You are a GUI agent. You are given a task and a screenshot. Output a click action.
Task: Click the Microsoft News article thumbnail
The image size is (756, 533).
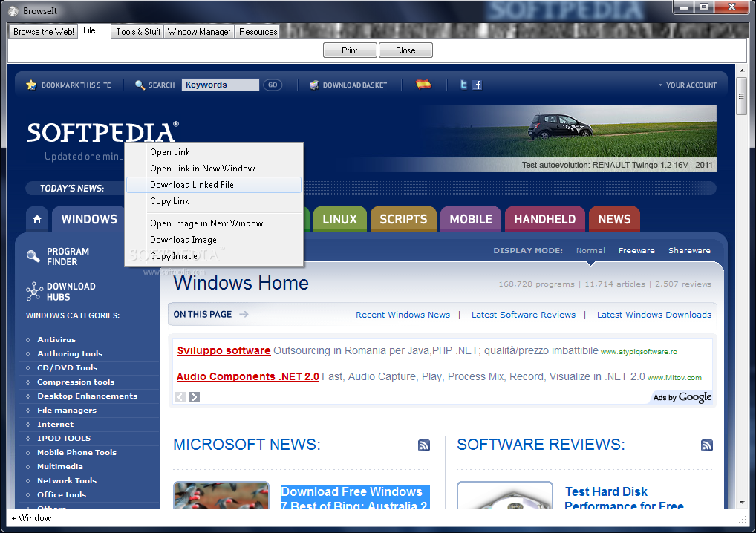pos(221,495)
